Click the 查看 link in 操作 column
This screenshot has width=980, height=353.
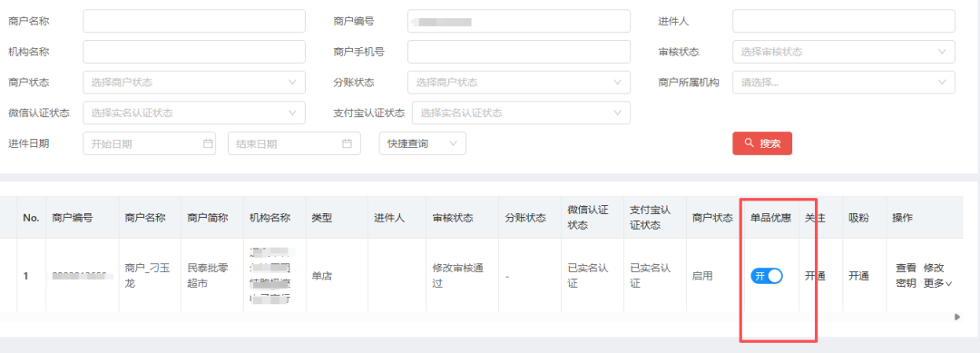tap(906, 268)
